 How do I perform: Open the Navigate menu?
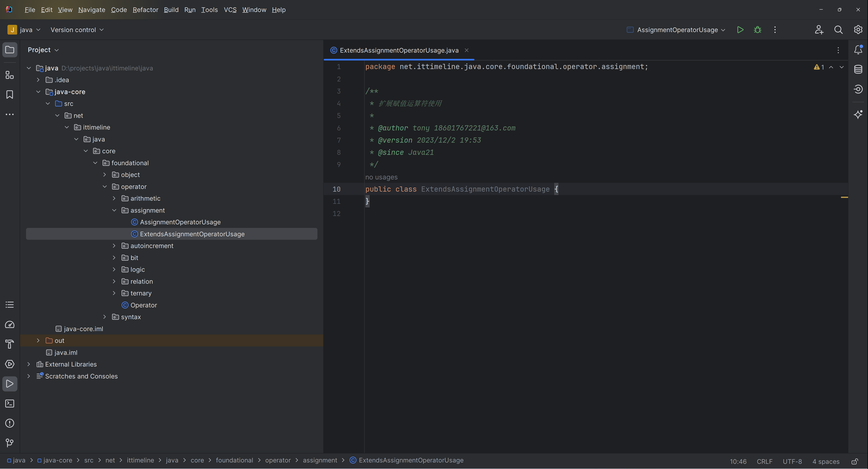click(92, 10)
